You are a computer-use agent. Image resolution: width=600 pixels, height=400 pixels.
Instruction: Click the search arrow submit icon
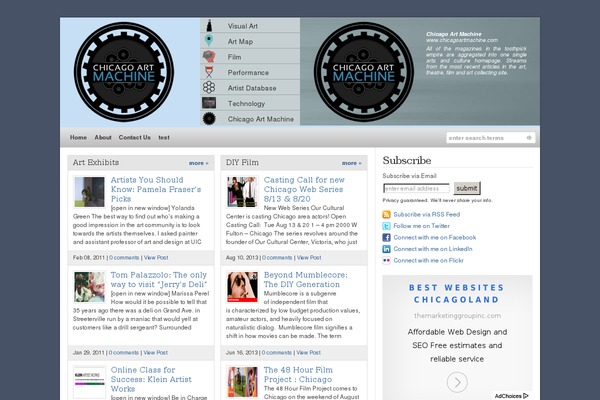click(x=529, y=138)
